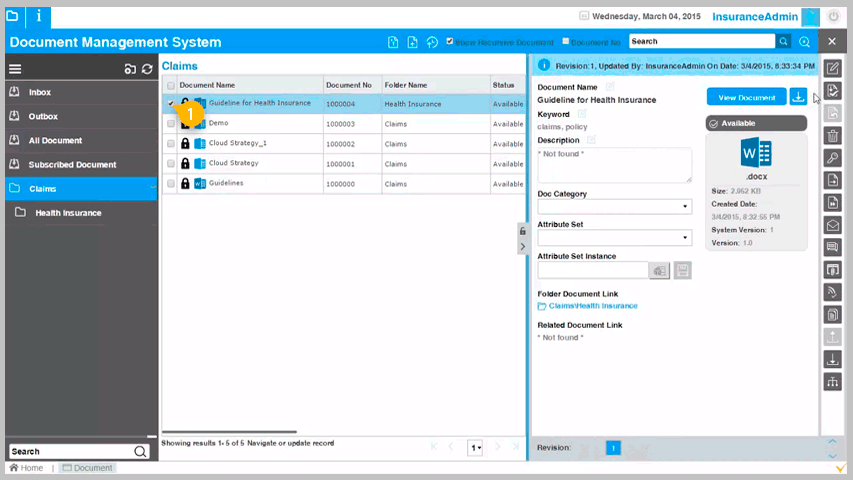Click the sidebar search magnifier icon
Image resolution: width=853 pixels, height=480 pixels.
(140, 451)
